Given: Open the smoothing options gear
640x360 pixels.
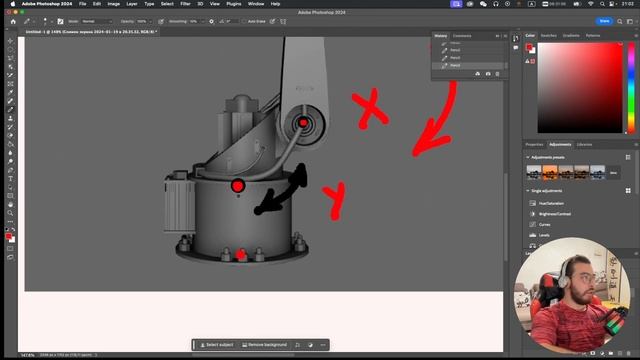Looking at the screenshot, I should pyautogui.click(x=211, y=21).
